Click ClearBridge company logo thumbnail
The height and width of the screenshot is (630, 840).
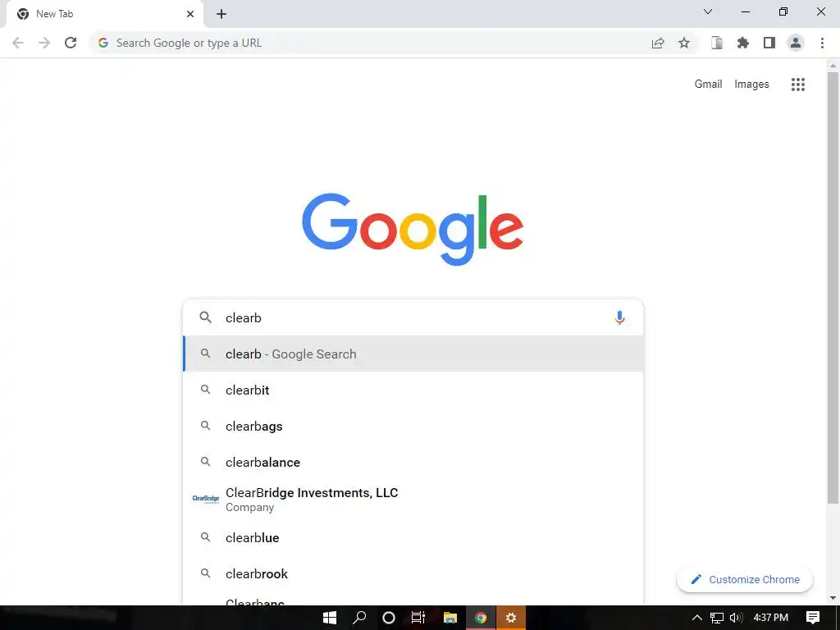(x=206, y=499)
